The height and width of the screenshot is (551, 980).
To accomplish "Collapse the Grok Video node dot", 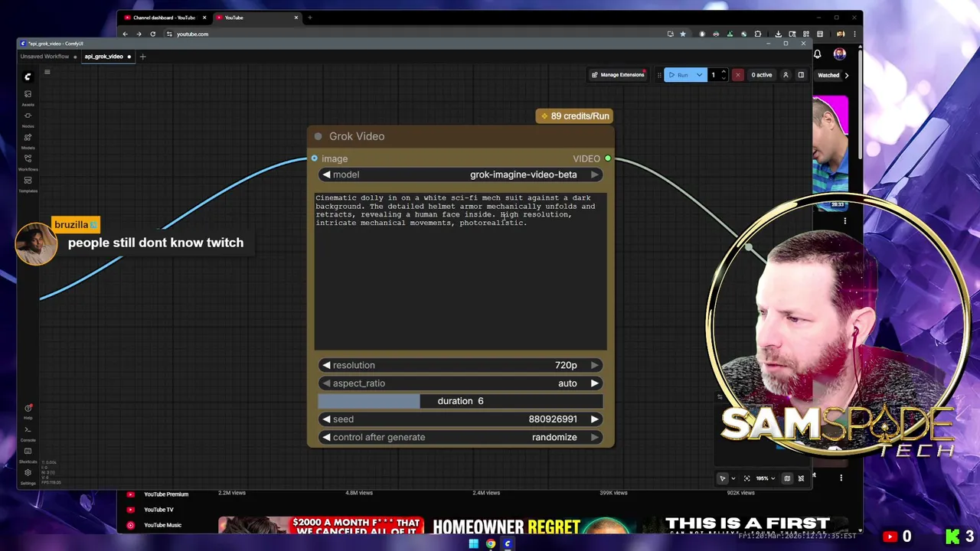I will tap(318, 136).
